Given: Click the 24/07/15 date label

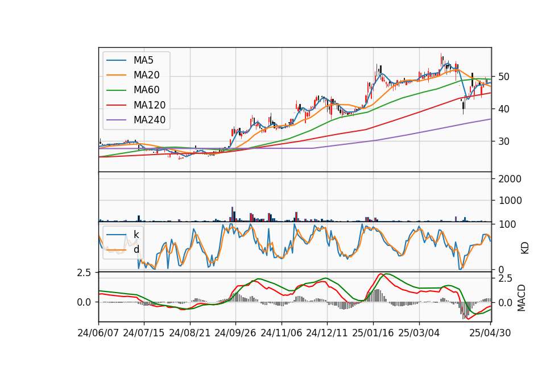Looking at the screenshot, I should (144, 333).
